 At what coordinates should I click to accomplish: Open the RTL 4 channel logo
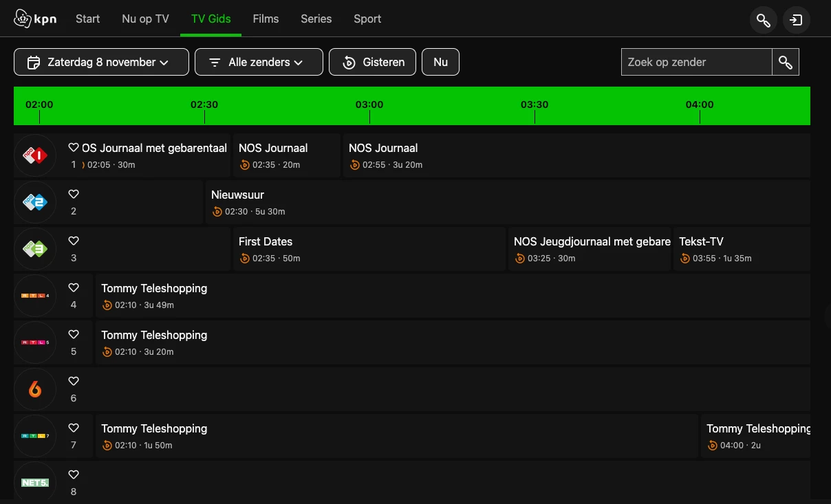pyautogui.click(x=35, y=296)
